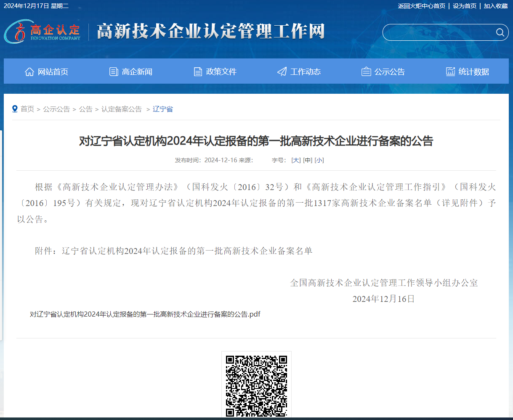Focus the search input field in header
The width and height of the screenshot is (513, 420).
click(438, 32)
